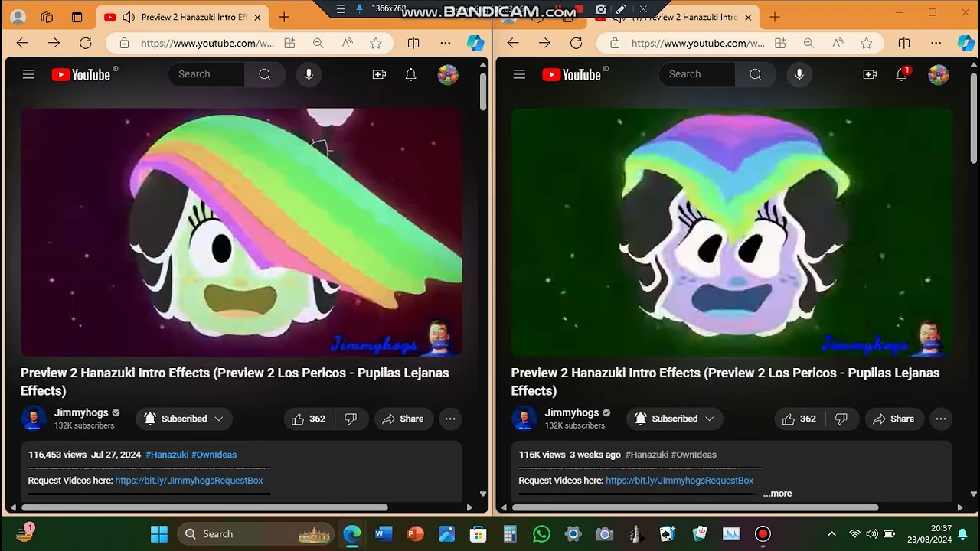Dislike the video in right window
This screenshot has width=980, height=551.
[x=841, y=419]
